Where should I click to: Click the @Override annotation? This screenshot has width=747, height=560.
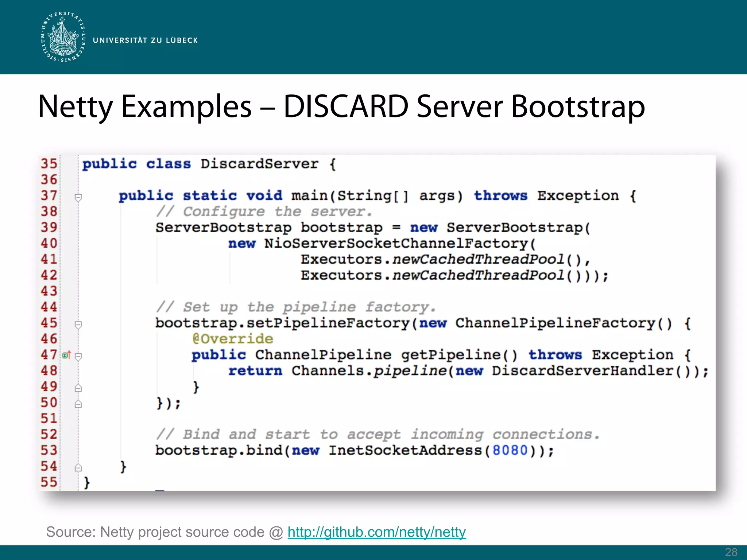point(233,339)
